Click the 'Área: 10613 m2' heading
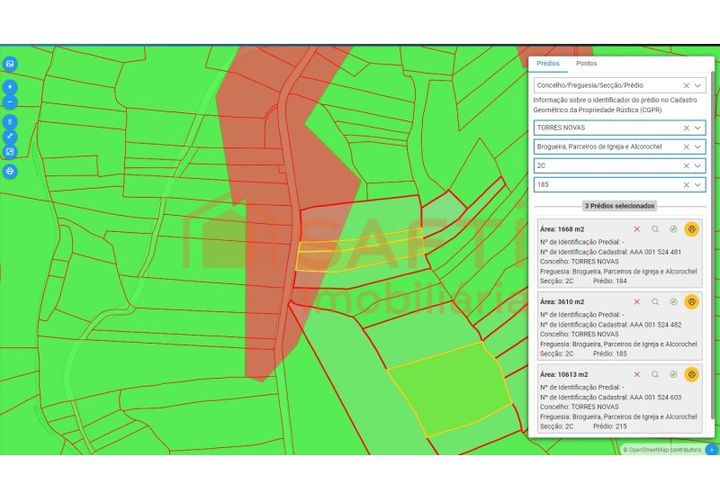The width and height of the screenshot is (720, 500). click(x=564, y=374)
